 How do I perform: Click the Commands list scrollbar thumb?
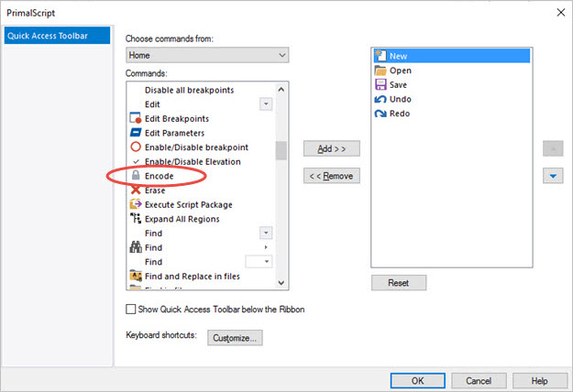point(281,150)
